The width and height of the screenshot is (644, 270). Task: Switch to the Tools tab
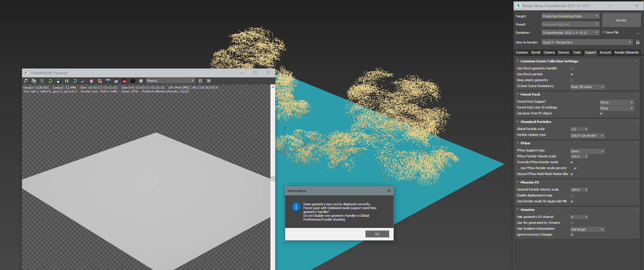click(577, 53)
